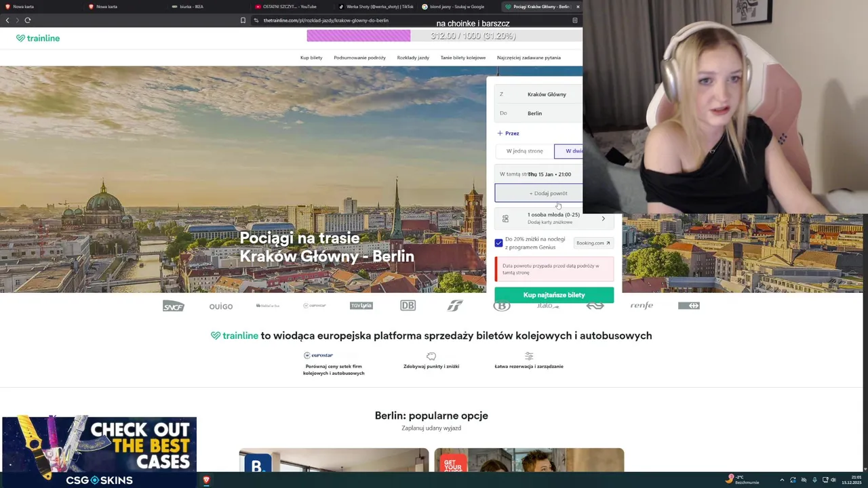Click Kup najtańsze bilety button
The width and height of the screenshot is (868, 488).
(x=554, y=295)
